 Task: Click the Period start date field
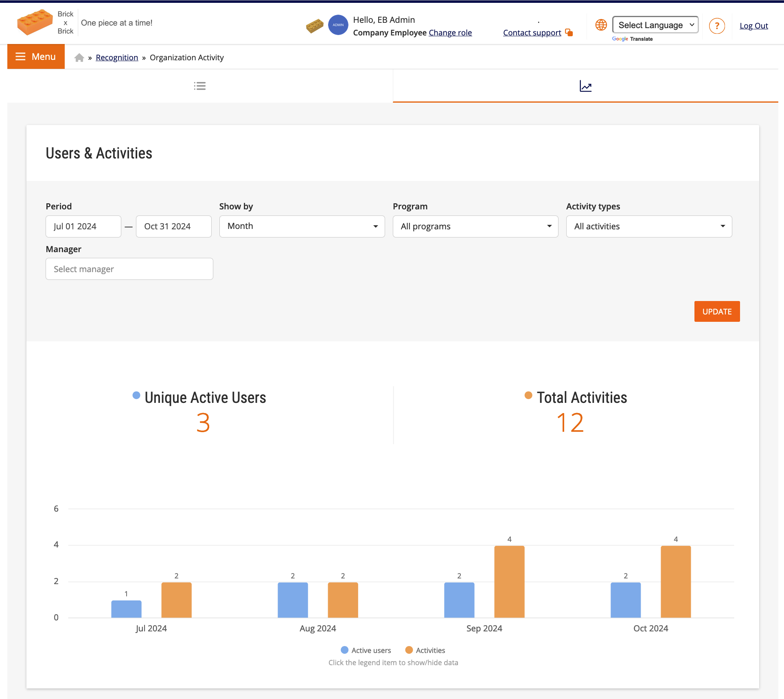pos(83,226)
